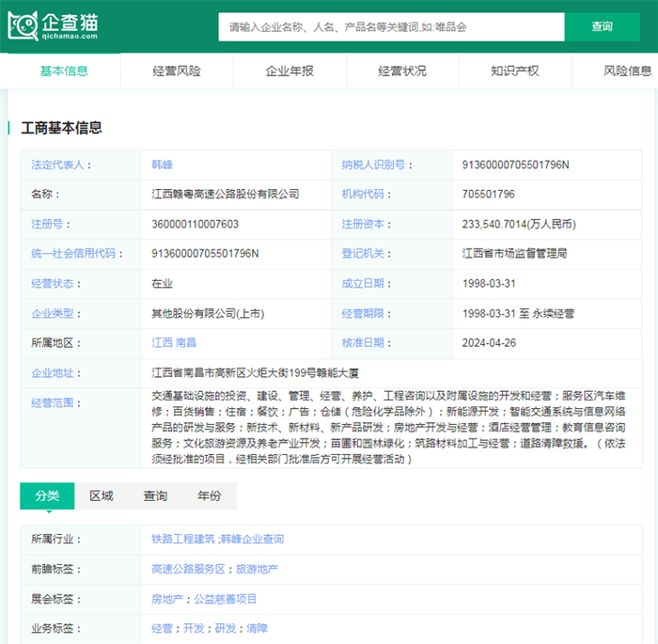This screenshot has height=644, width=658.
Task: Switch to the 基本信息 tab
Action: pos(64,71)
